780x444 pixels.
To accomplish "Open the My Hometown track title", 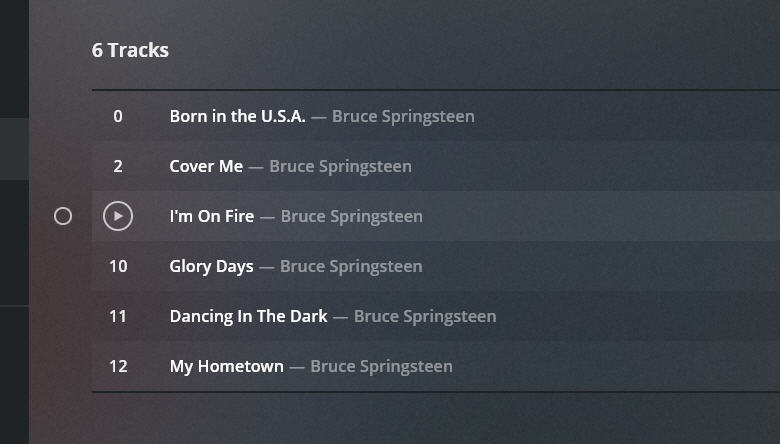I will click(x=226, y=366).
